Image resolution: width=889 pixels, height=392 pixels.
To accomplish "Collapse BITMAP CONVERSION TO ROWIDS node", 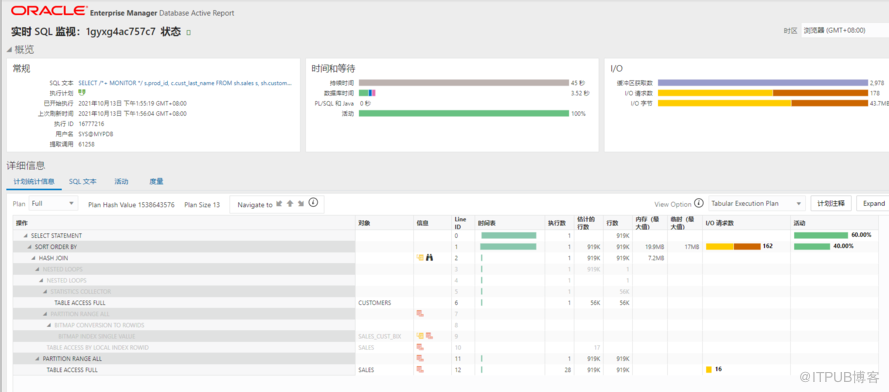I will point(49,325).
